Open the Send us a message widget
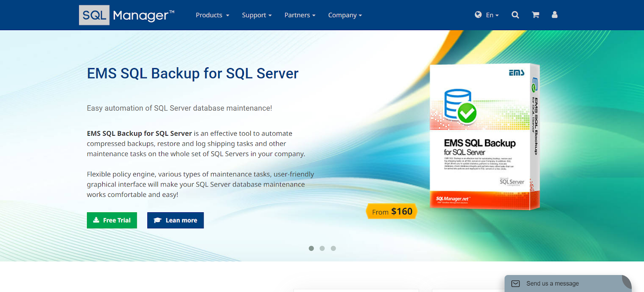Viewport: 644px width, 292px height. coord(568,284)
